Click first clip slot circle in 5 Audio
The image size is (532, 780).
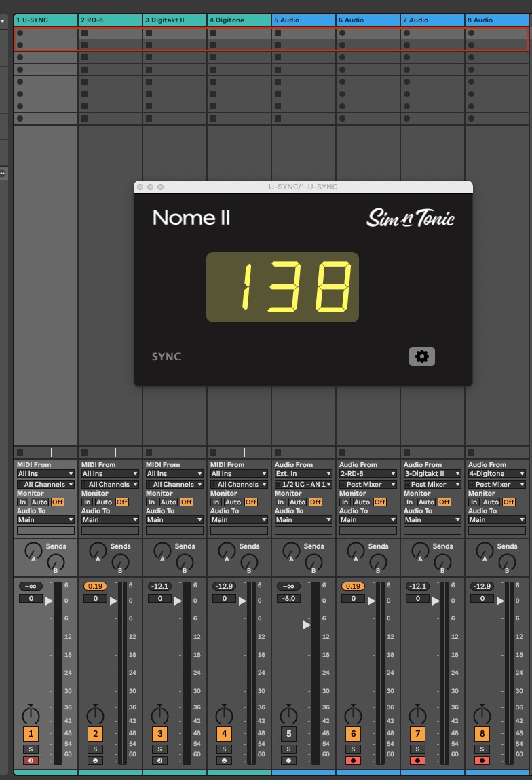coord(278,33)
